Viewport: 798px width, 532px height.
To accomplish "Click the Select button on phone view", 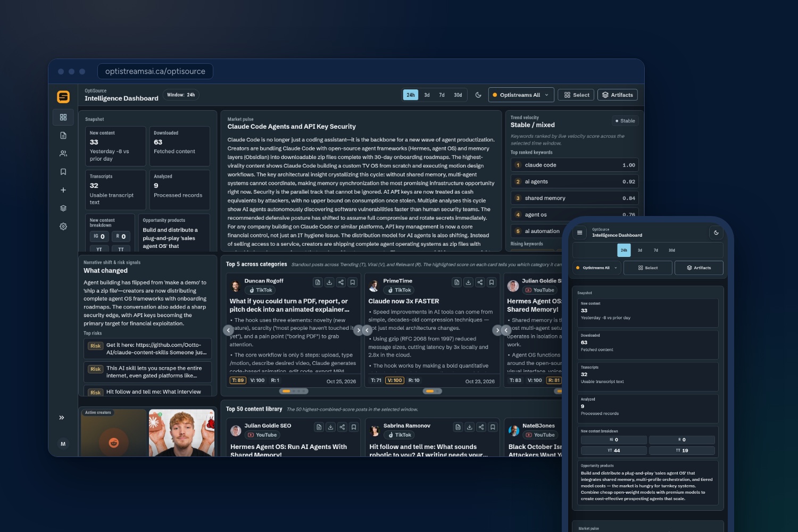I will click(648, 268).
